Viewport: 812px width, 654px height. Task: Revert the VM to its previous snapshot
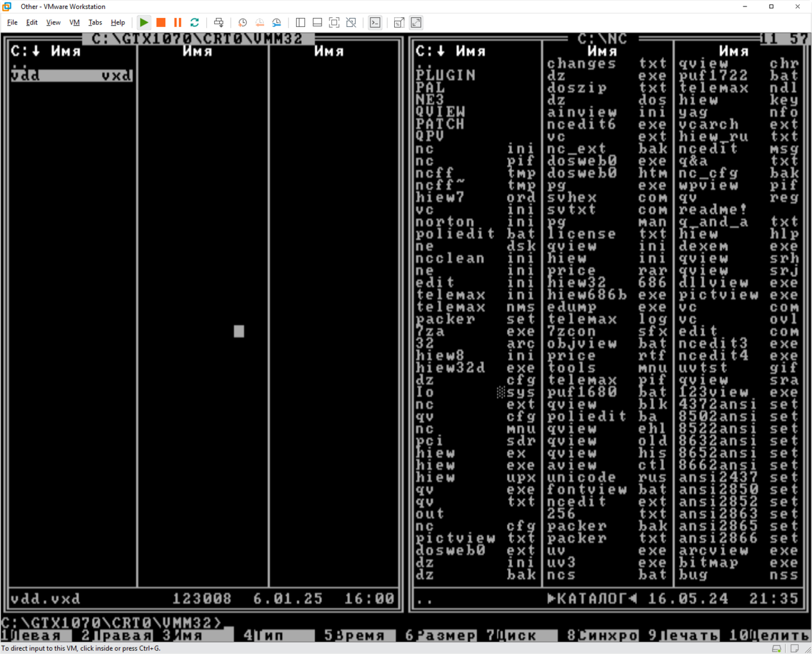(260, 22)
